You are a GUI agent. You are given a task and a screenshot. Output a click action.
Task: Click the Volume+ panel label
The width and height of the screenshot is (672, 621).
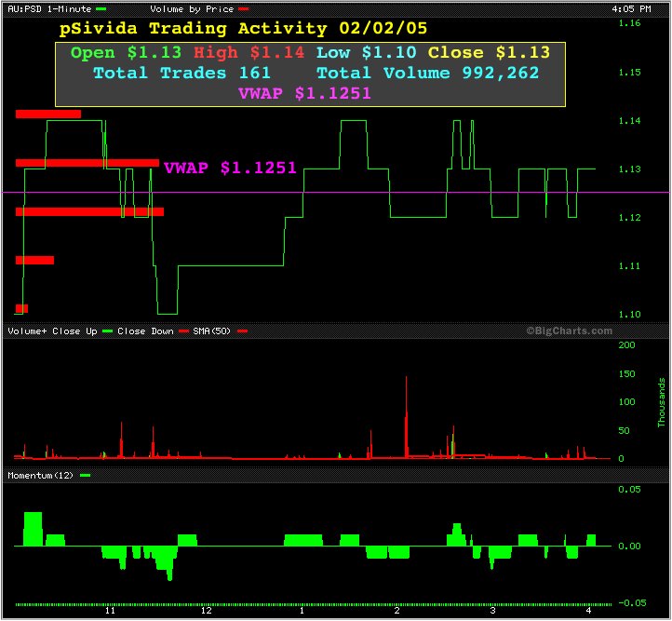pos(27,331)
